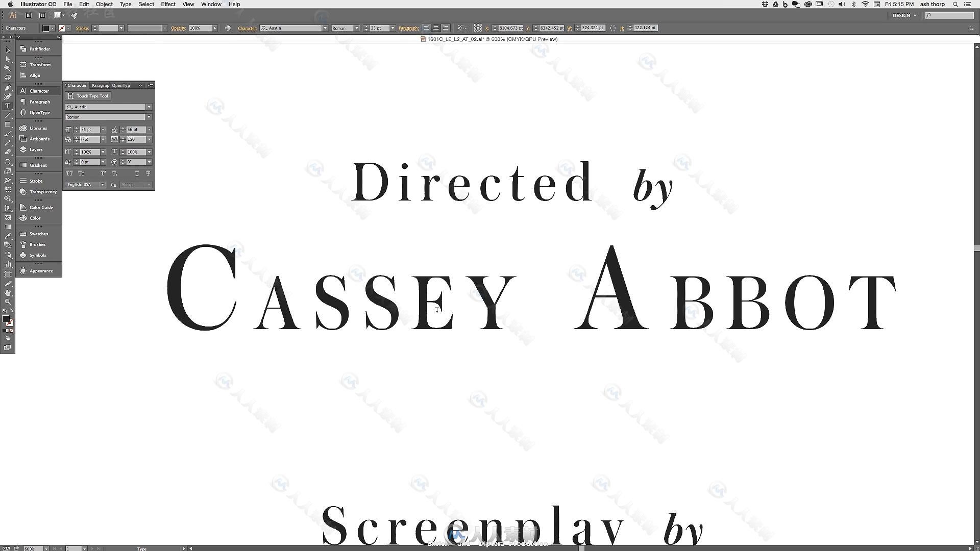
Task: Switch to Paragraph tab in floating panel
Action: pos(101,86)
